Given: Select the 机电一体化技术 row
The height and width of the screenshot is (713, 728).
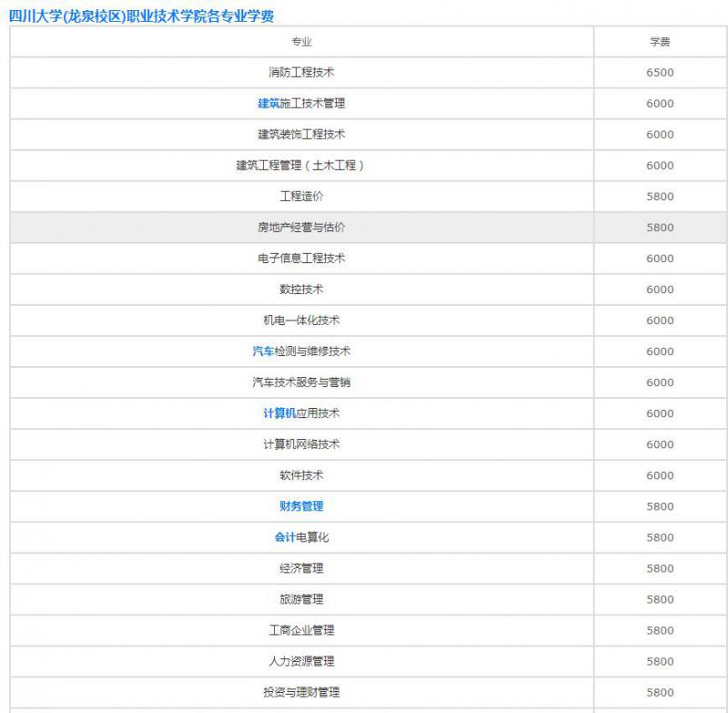Looking at the screenshot, I should point(301,321).
